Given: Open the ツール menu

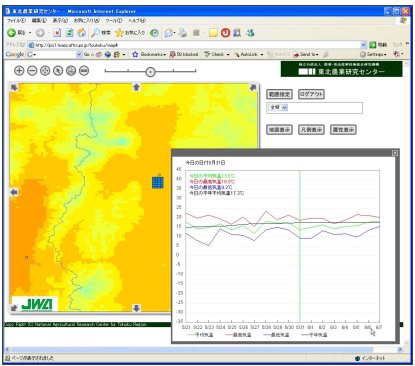Looking at the screenshot, I should tap(114, 20).
